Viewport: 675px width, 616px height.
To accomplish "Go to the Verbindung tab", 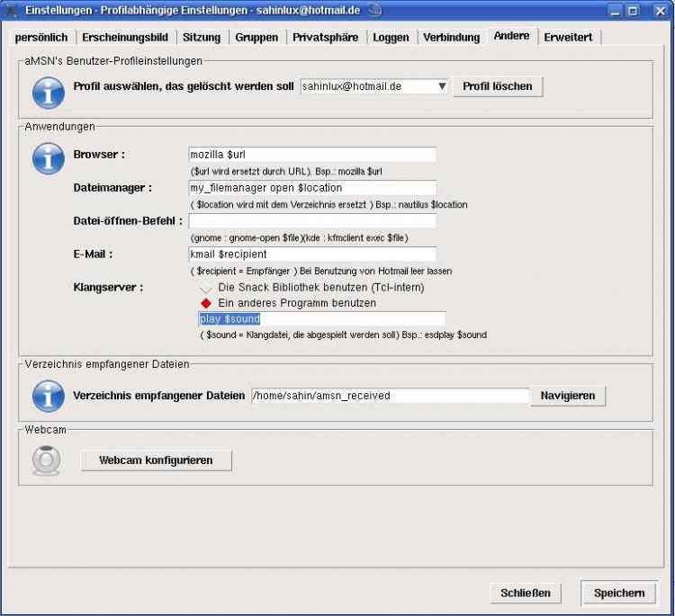I will [x=451, y=37].
